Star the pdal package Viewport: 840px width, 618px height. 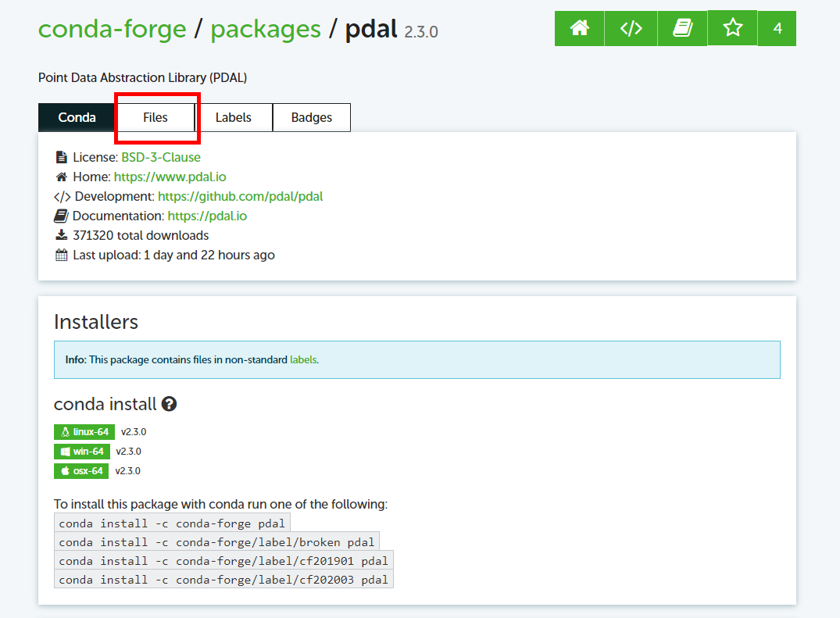coord(732,29)
